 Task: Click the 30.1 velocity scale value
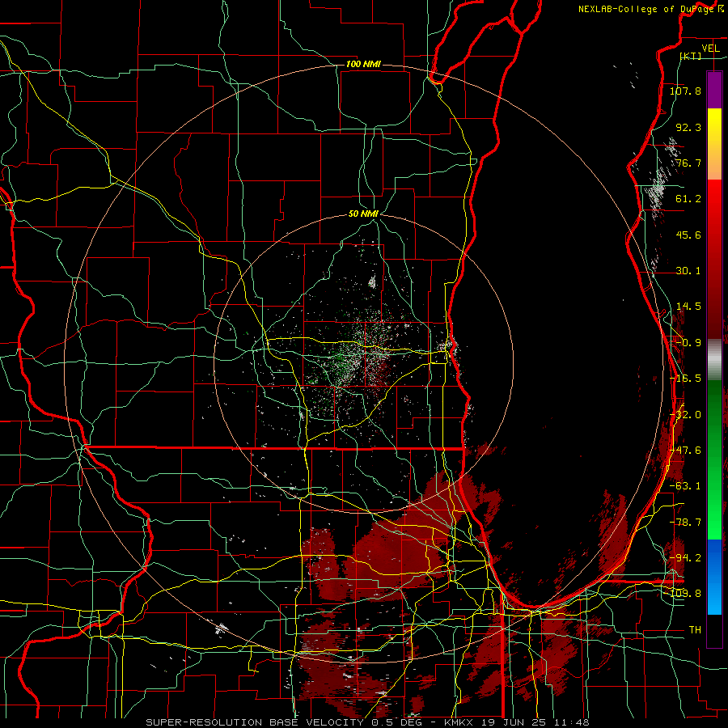tap(688, 271)
